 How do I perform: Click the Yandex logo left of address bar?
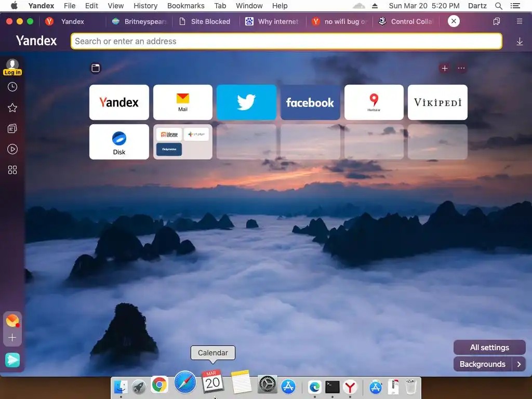(36, 41)
